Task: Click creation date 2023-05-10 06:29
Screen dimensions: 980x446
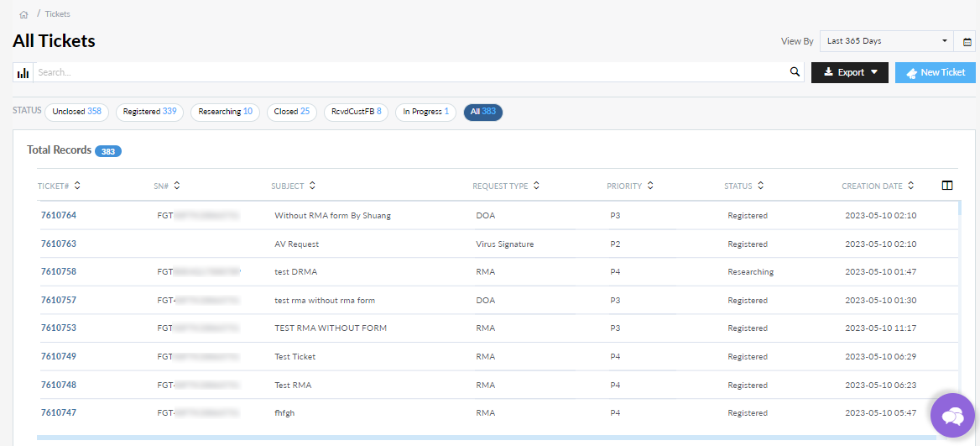Action: point(881,357)
